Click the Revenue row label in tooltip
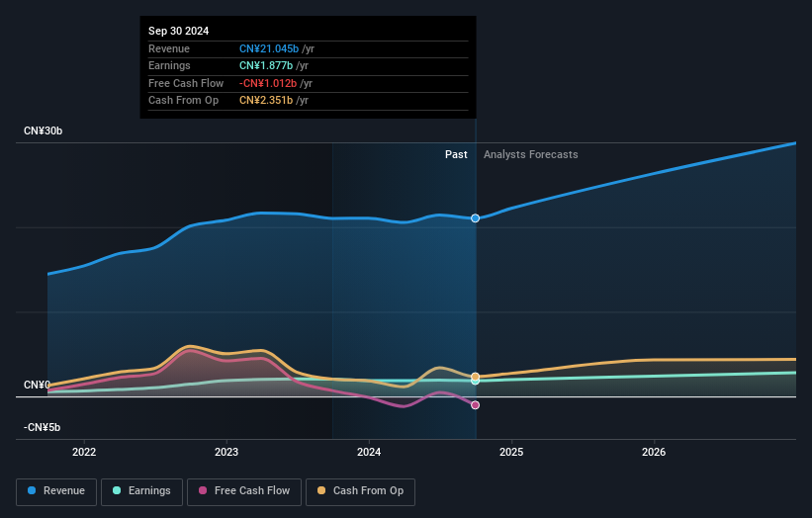 coord(169,48)
